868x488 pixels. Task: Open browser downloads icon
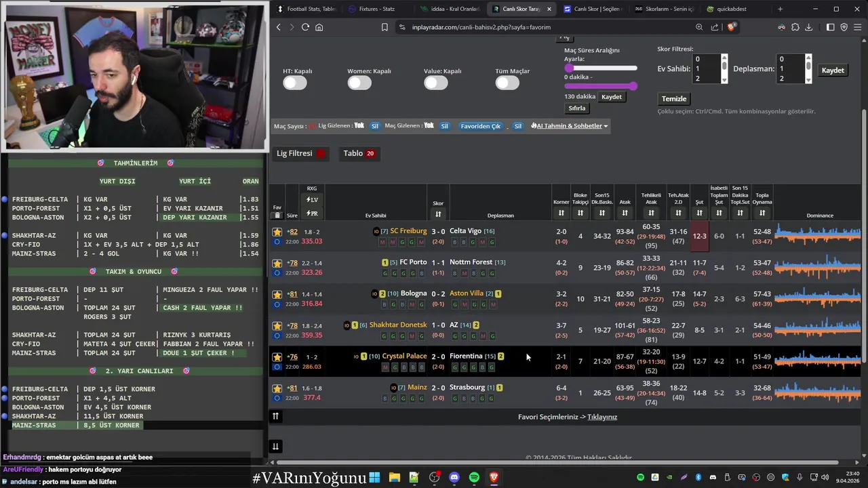coord(810,27)
